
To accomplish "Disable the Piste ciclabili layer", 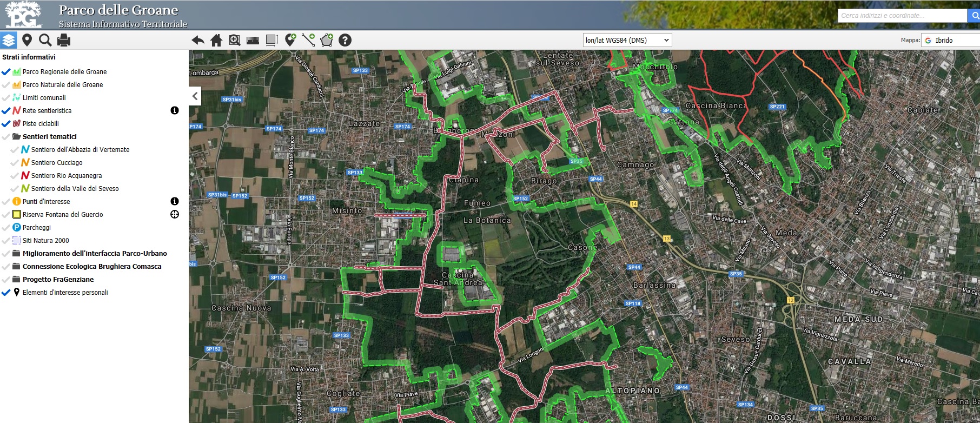I will point(6,124).
